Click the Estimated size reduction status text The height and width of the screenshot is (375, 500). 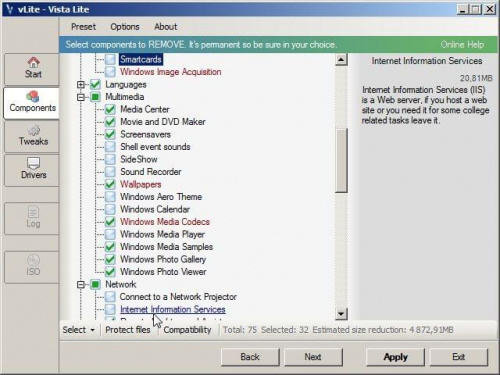(x=383, y=330)
